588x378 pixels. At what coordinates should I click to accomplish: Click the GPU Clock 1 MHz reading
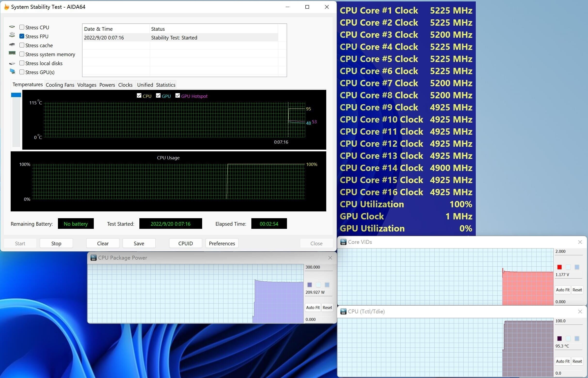406,216
